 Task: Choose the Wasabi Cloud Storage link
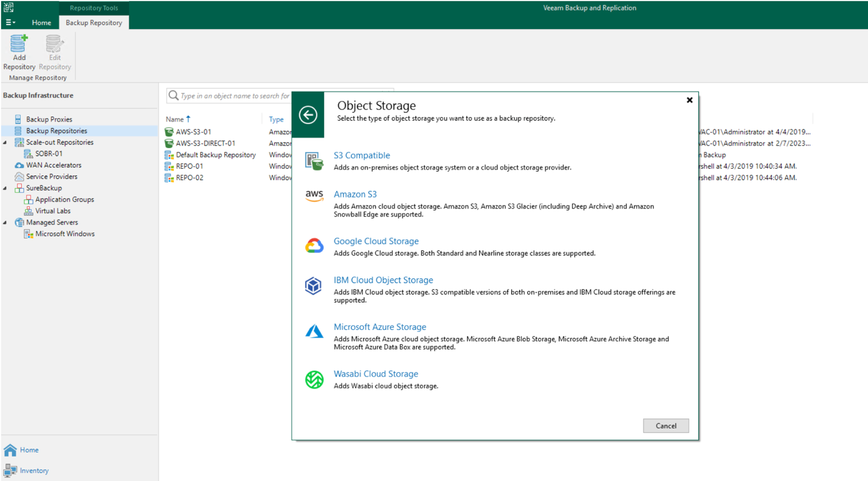point(376,374)
